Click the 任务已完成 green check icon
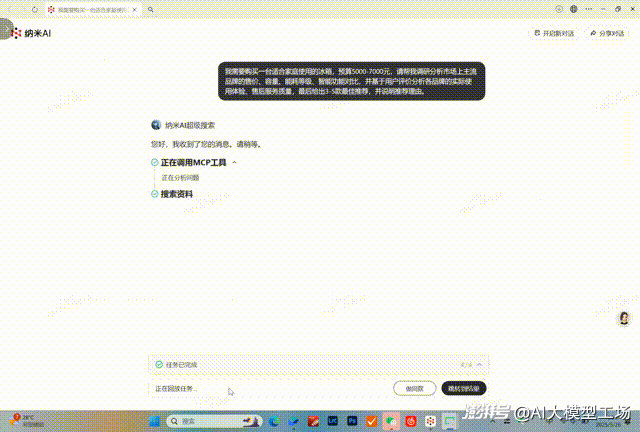 tap(158, 365)
